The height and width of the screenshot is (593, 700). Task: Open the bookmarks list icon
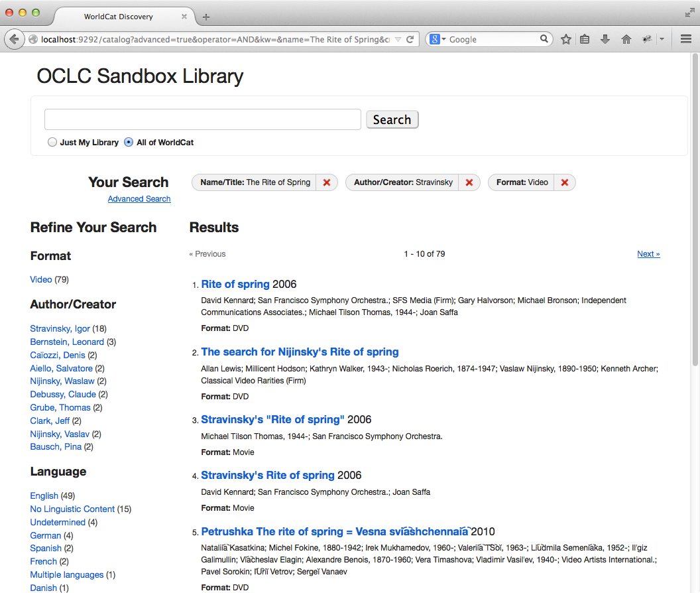pyautogui.click(x=585, y=39)
